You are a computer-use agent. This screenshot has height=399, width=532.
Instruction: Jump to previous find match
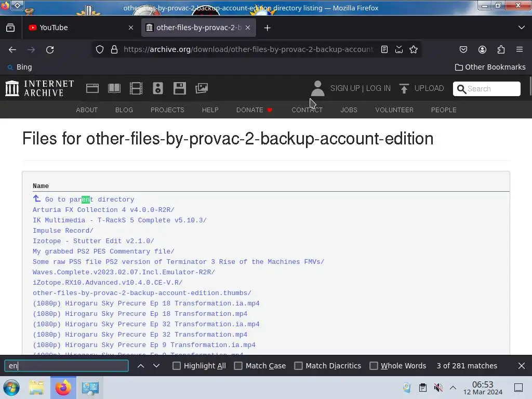point(141,366)
